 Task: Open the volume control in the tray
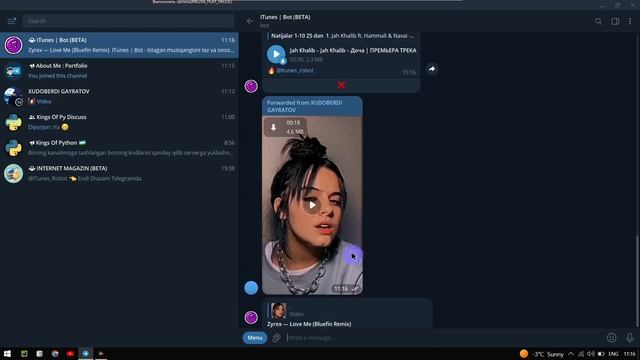click(x=591, y=354)
